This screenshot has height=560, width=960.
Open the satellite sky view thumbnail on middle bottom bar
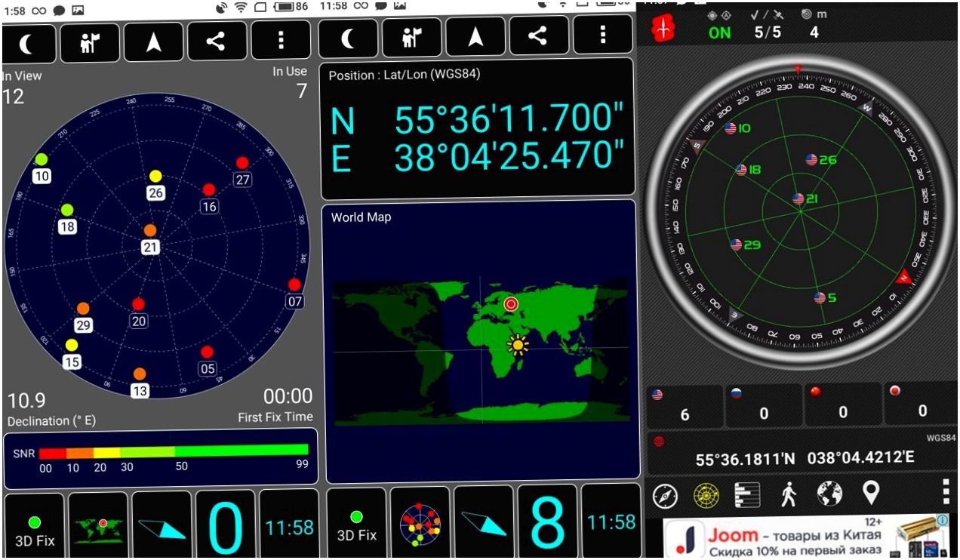coord(420,523)
